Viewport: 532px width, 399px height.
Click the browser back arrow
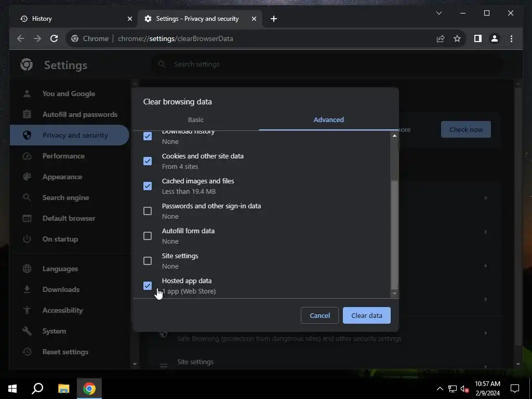[21, 38]
